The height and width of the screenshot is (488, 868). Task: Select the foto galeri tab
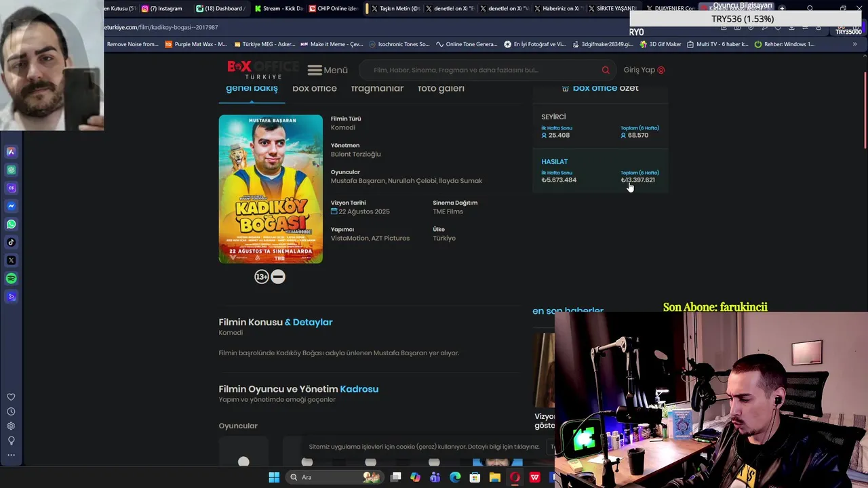[x=441, y=88]
